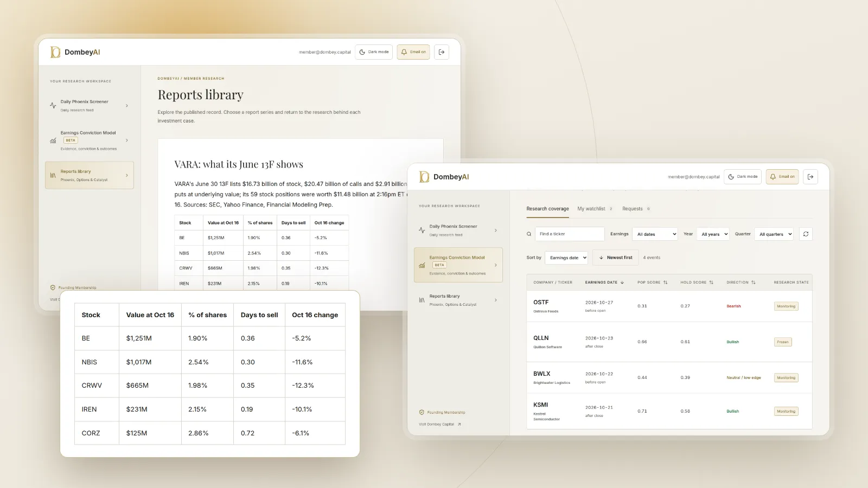Switch to the Requests tab
The image size is (868, 488).
click(x=636, y=209)
